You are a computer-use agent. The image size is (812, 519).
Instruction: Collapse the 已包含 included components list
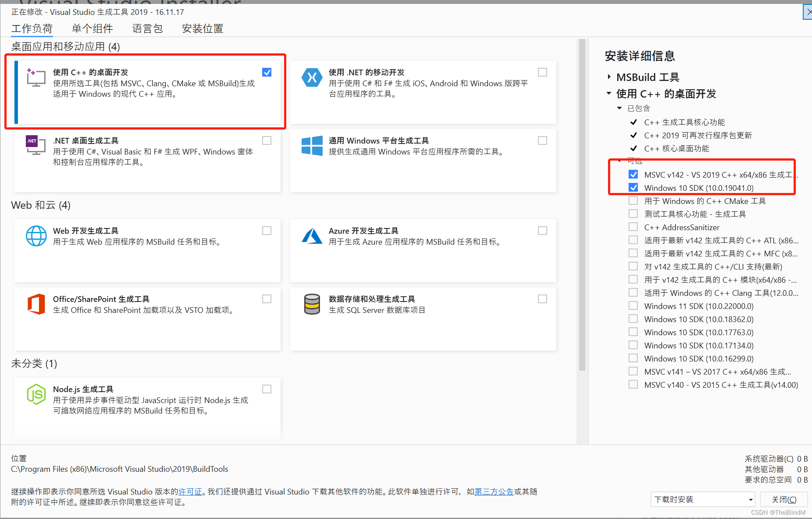click(x=619, y=108)
